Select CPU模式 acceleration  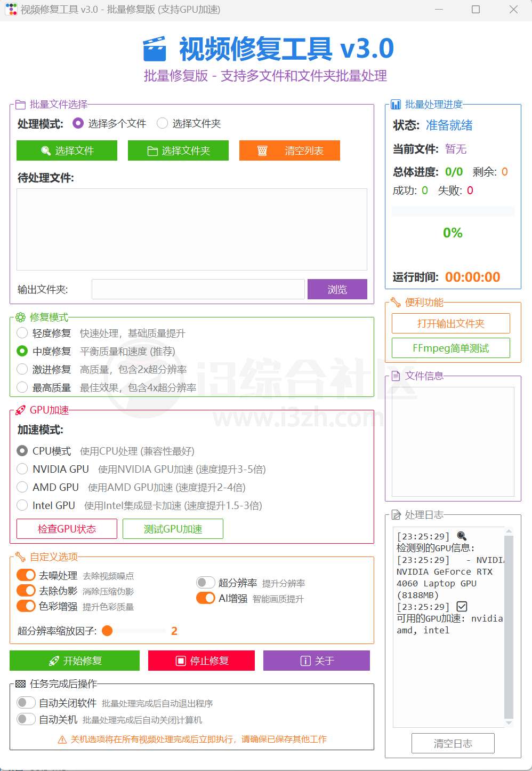point(22,451)
